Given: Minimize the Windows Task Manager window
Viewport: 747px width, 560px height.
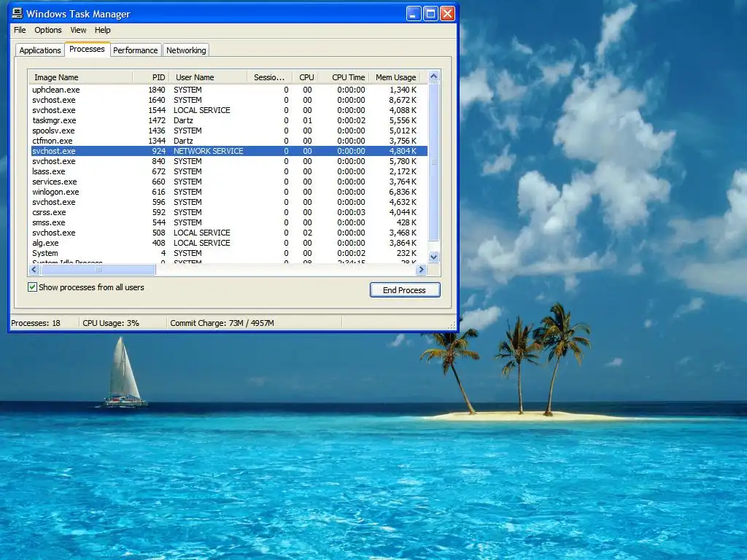Looking at the screenshot, I should tap(414, 14).
